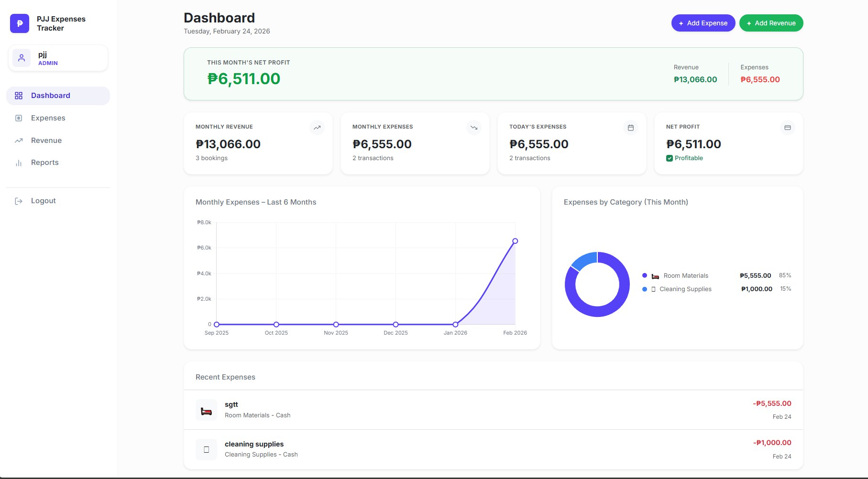The image size is (868, 479).
Task: Click the PJJ Expenses Tracker peso logo
Action: (20, 23)
